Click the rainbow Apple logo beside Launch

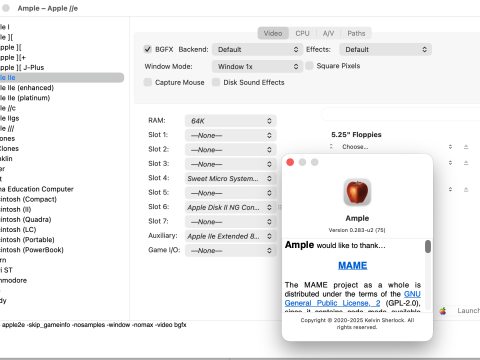pos(443,311)
